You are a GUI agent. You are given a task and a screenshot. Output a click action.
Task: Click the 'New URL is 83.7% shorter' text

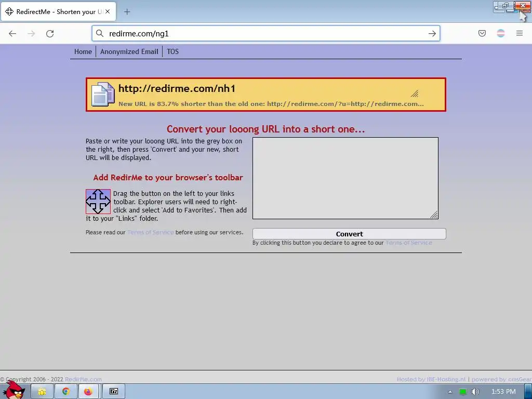[x=271, y=104]
